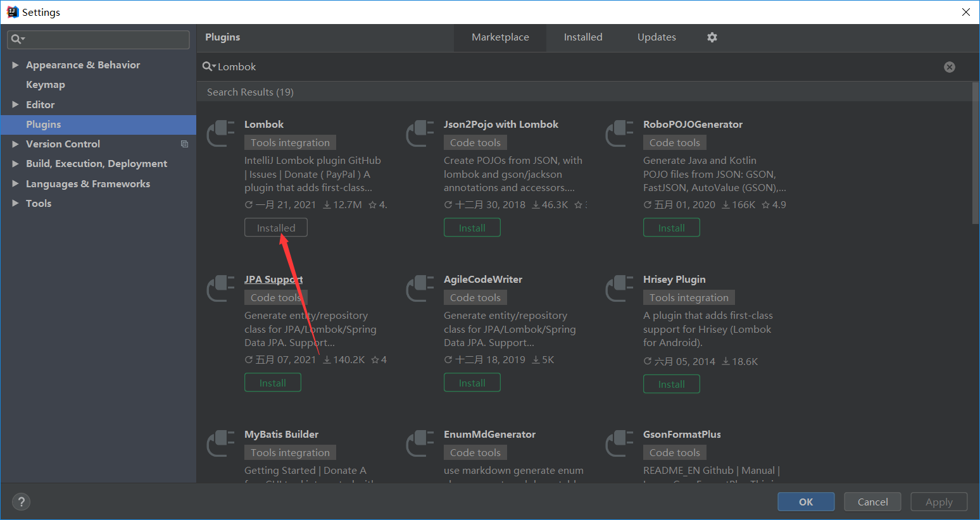
Task: Click Code tools tag under AgileCodeWriter
Action: pyautogui.click(x=475, y=298)
